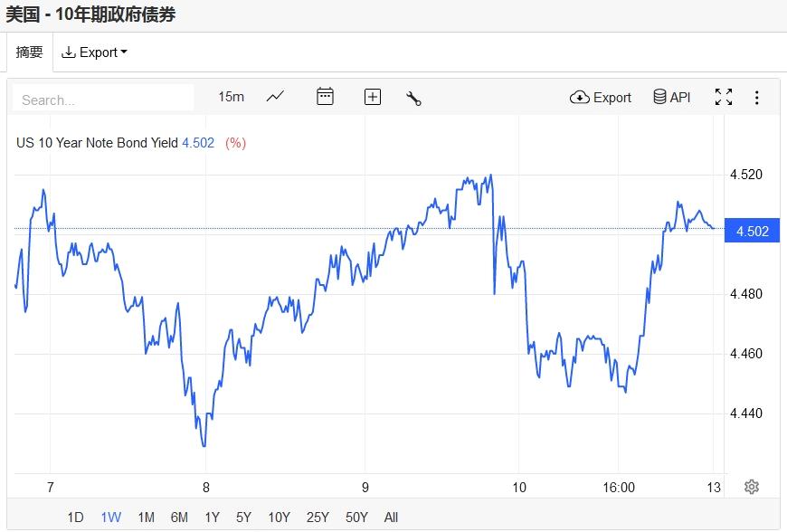Image resolution: width=787 pixels, height=532 pixels.
Task: Open the three-dot more options menu
Action: click(x=757, y=97)
